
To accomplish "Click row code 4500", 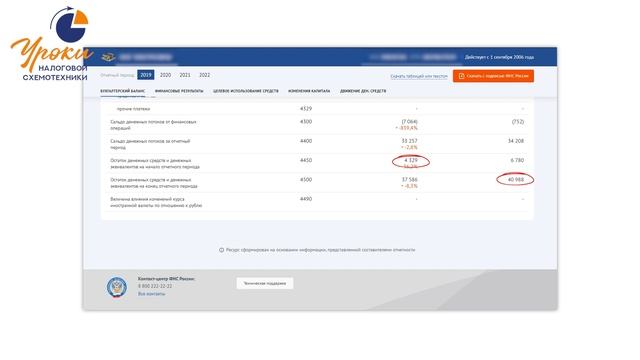I will pos(306,180).
